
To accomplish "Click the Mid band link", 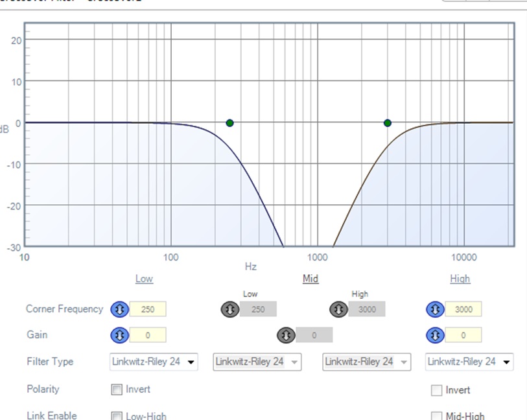I will pos(310,279).
